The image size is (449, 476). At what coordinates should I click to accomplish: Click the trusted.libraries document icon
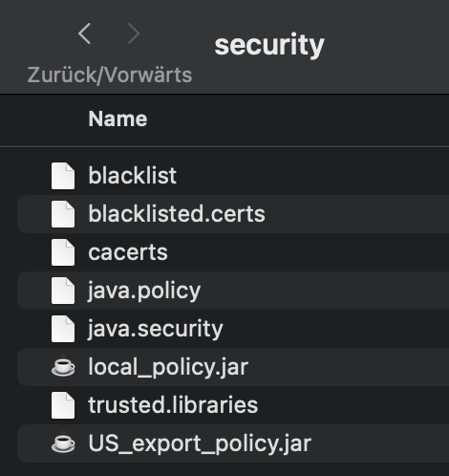[63, 405]
